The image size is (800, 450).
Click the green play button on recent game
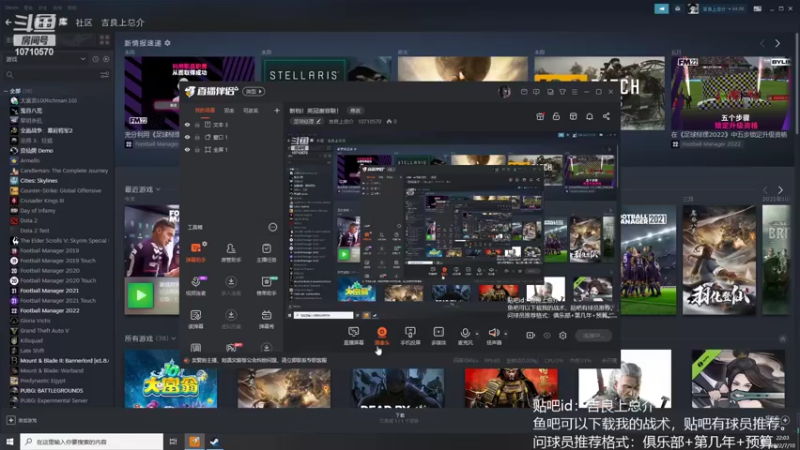140,295
